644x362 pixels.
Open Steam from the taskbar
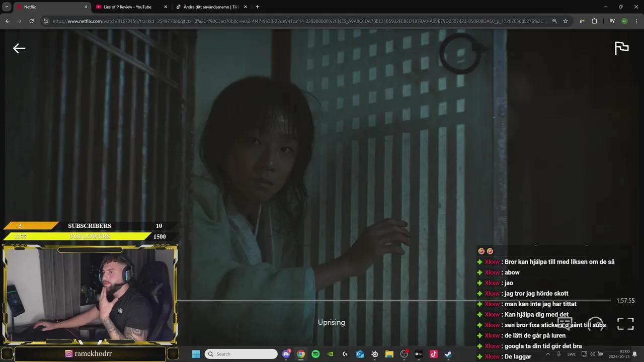coord(448,354)
